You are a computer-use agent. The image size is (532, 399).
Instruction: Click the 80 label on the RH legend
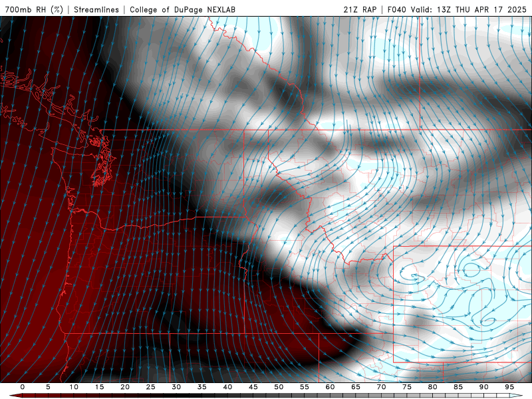432,387
